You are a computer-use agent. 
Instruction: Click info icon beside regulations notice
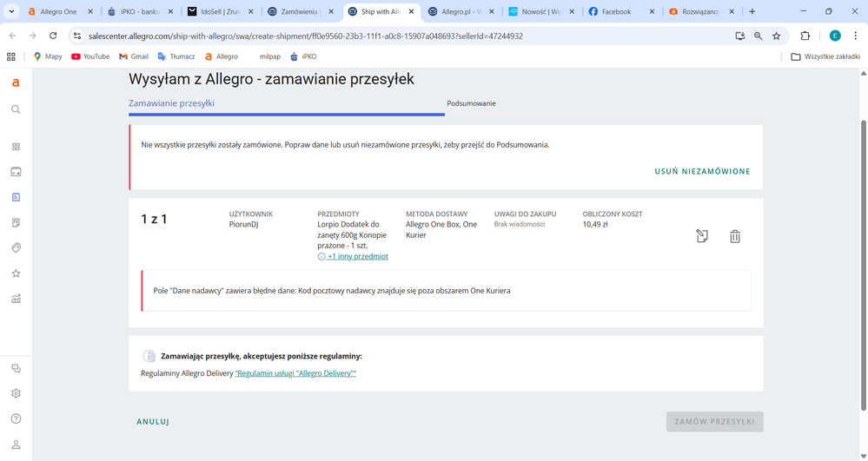coord(149,356)
